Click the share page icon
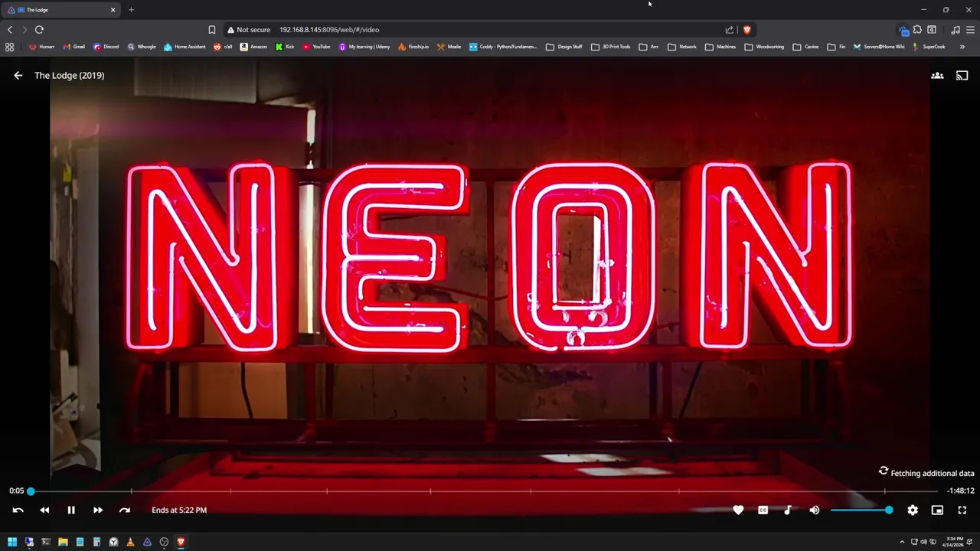The height and width of the screenshot is (551, 980). click(730, 30)
